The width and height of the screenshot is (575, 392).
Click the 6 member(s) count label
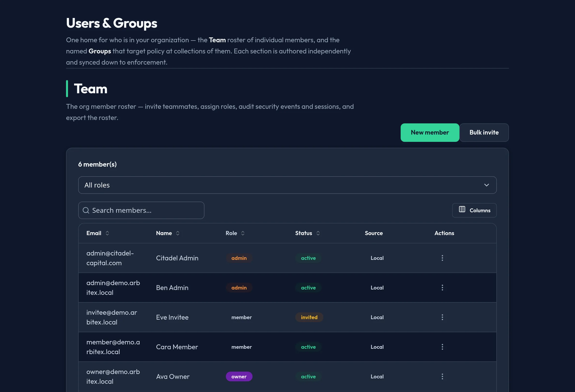(x=97, y=164)
